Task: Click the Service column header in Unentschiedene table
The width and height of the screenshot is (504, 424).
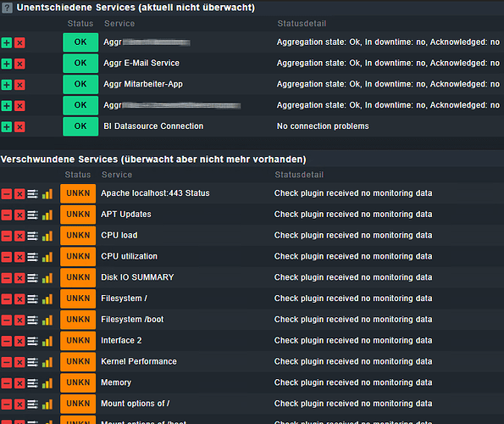Action: coord(119,24)
